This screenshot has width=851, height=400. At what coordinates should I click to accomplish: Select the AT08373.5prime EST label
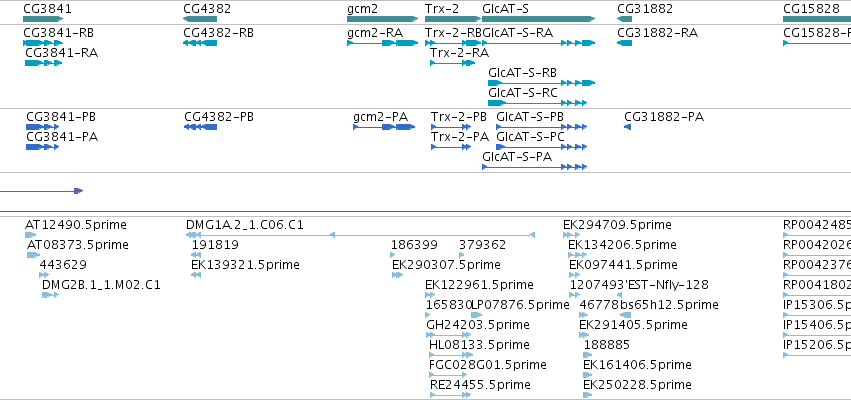click(78, 245)
